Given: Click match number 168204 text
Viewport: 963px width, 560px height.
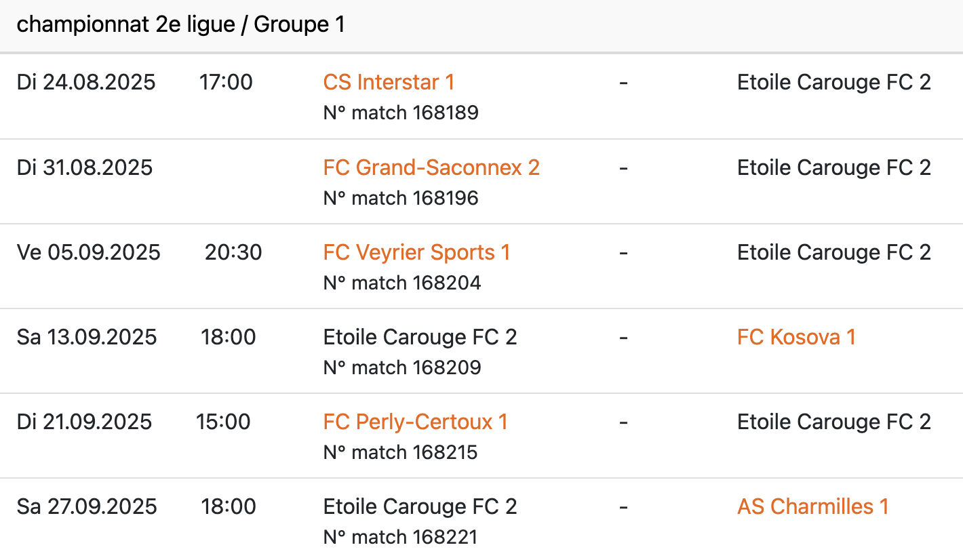Looking at the screenshot, I should coord(402,283).
